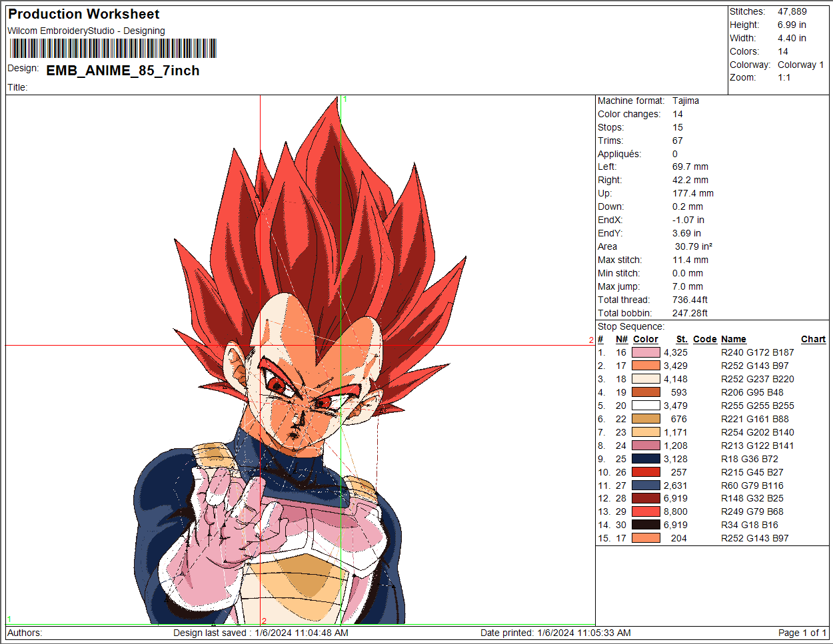The width and height of the screenshot is (833, 644).
Task: Click the Color column header
Action: 645,339
